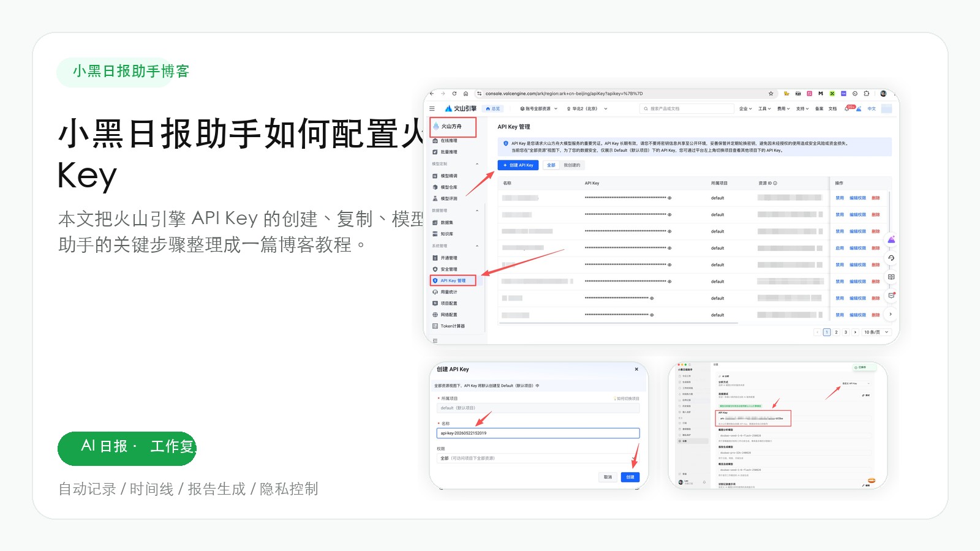Click 启用 on the disabled key row
This screenshot has width=980, height=551.
[840, 249]
